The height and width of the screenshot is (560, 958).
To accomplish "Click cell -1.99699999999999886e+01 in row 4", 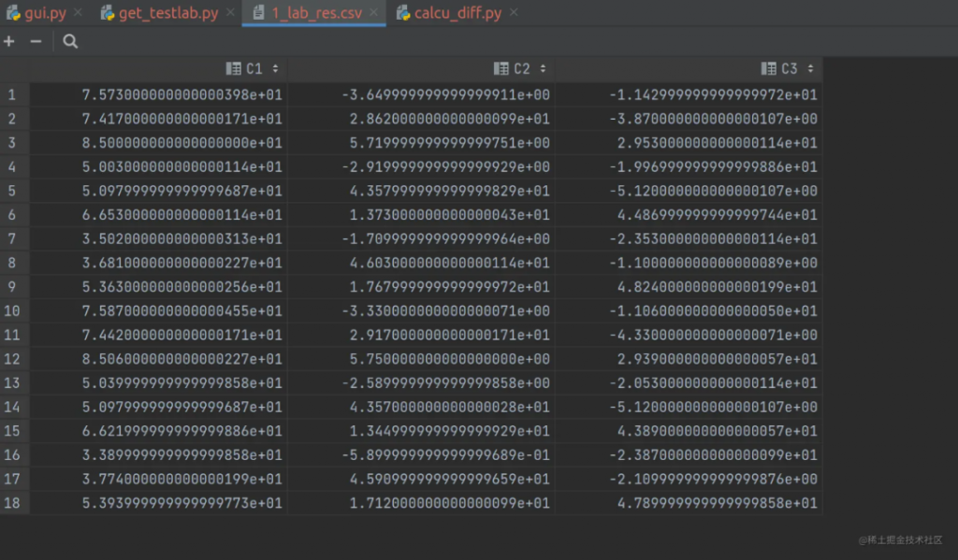I will [689, 166].
